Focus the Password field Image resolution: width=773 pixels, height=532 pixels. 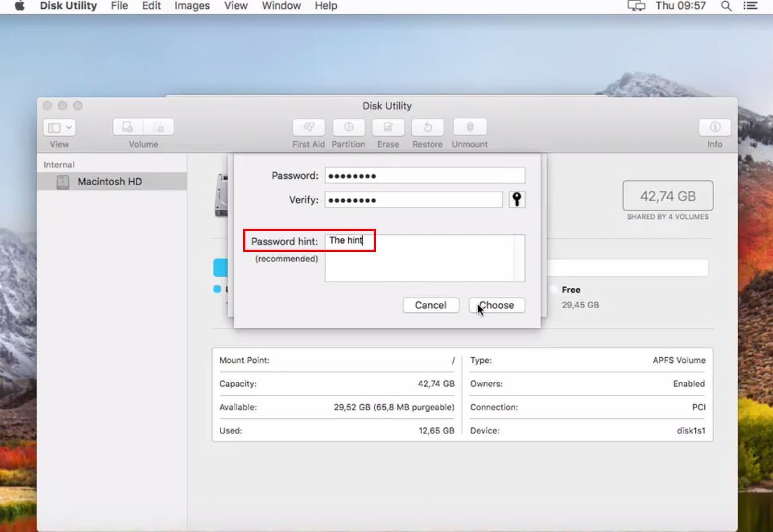click(x=425, y=176)
